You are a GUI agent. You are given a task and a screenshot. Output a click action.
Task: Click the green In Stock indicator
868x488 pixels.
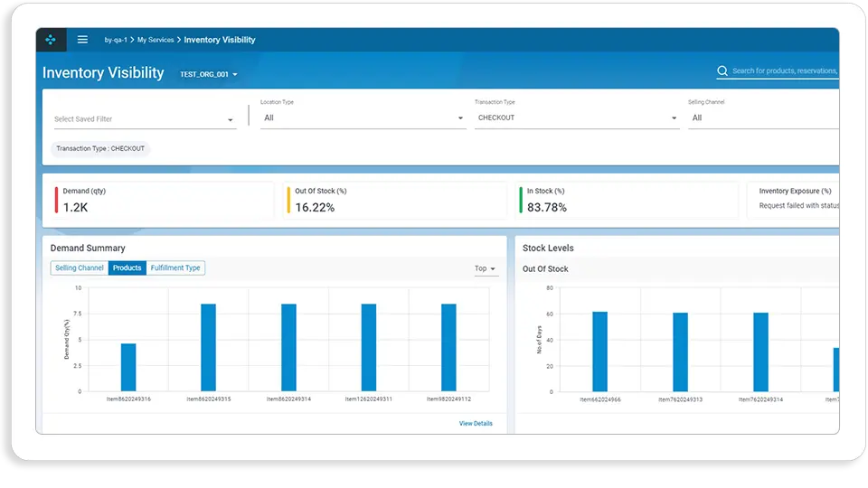[x=521, y=200]
